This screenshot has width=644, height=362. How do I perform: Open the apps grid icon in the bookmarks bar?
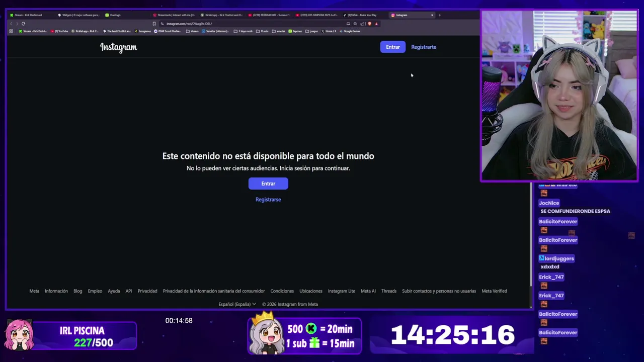click(11, 31)
